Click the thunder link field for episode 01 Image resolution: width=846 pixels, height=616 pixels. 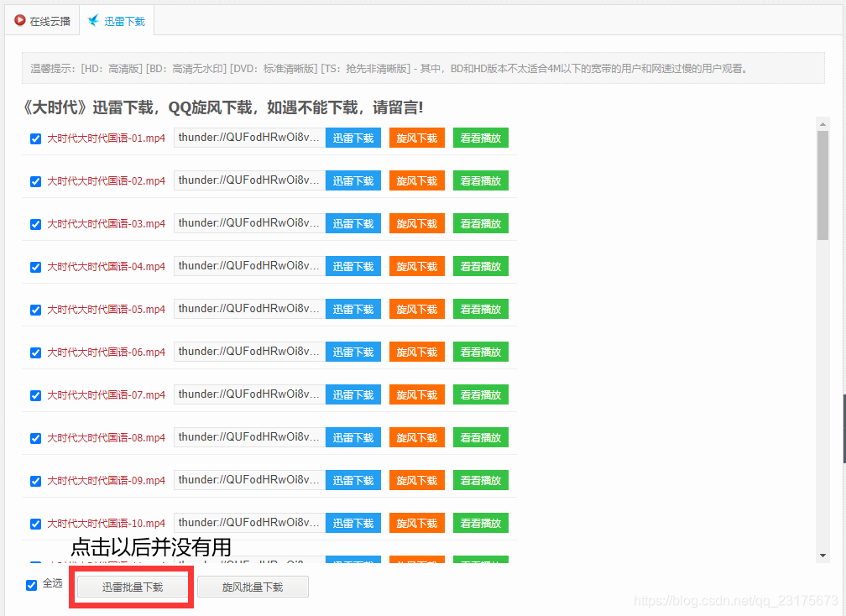click(250, 138)
